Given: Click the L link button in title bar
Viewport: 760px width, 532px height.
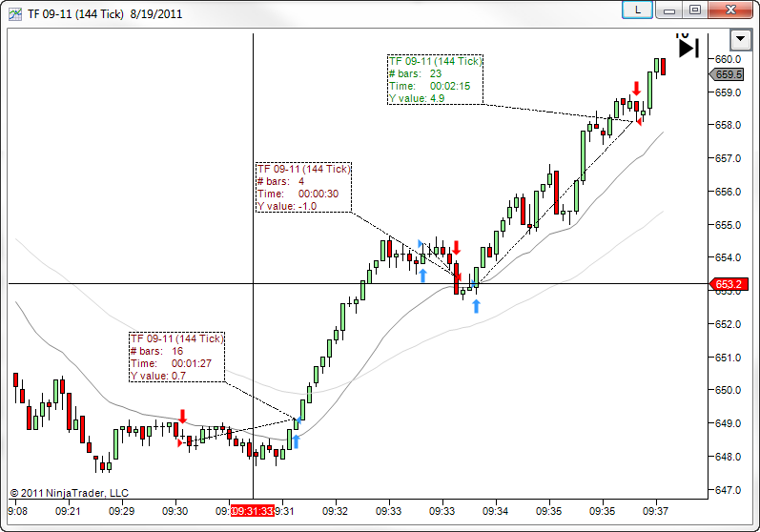Looking at the screenshot, I should coord(637,10).
